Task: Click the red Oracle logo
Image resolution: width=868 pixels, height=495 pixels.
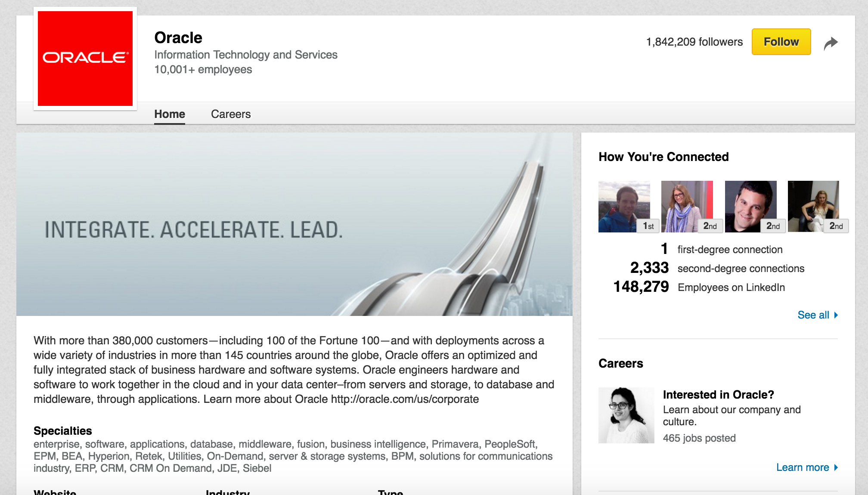Action: [x=85, y=59]
